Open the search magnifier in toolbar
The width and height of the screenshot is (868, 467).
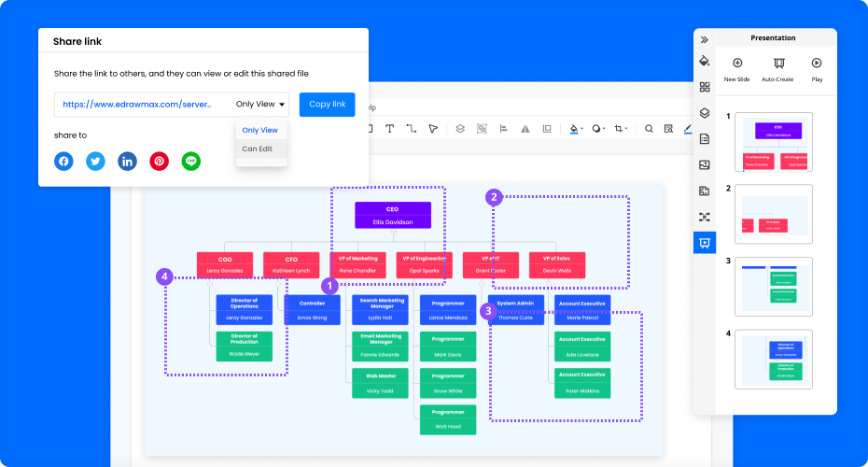pos(649,129)
